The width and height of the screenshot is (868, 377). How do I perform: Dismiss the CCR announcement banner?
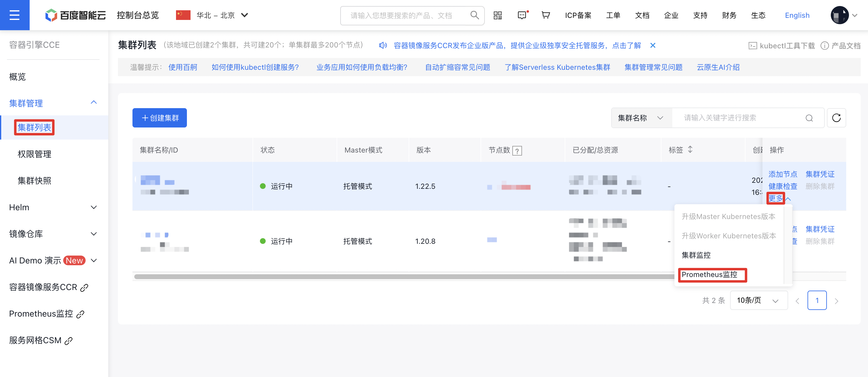pyautogui.click(x=653, y=45)
